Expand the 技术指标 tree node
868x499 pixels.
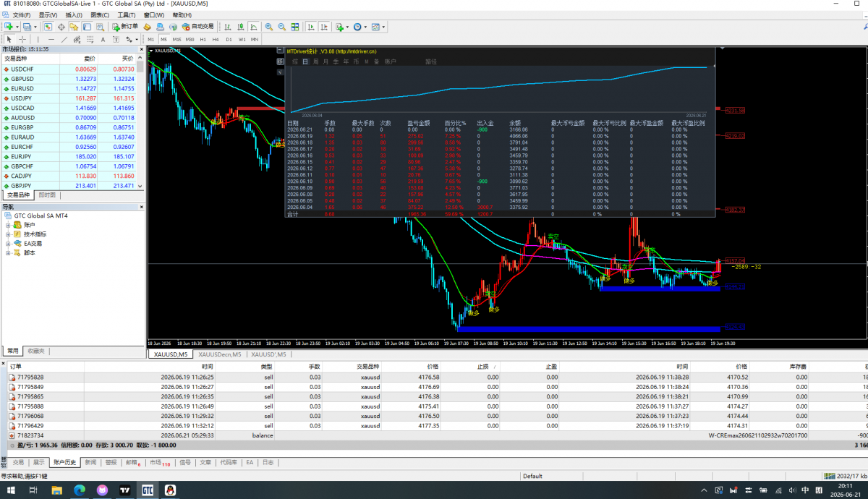tap(8, 234)
